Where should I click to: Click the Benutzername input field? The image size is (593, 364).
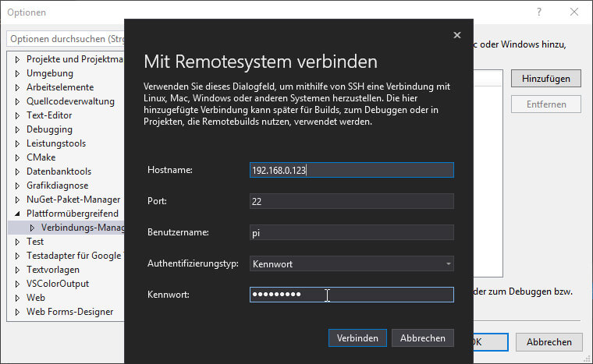[351, 232]
